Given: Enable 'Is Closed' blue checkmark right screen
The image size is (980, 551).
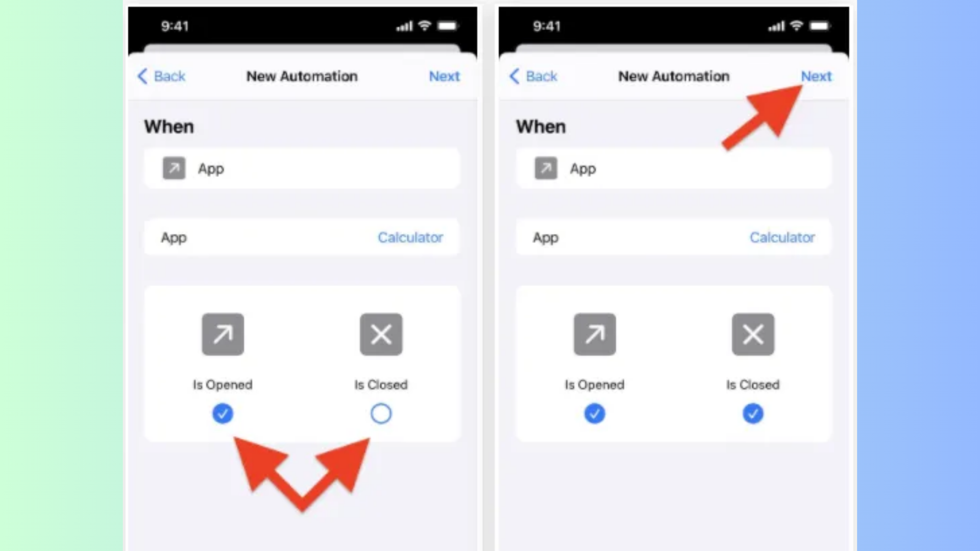Looking at the screenshot, I should tap(752, 413).
